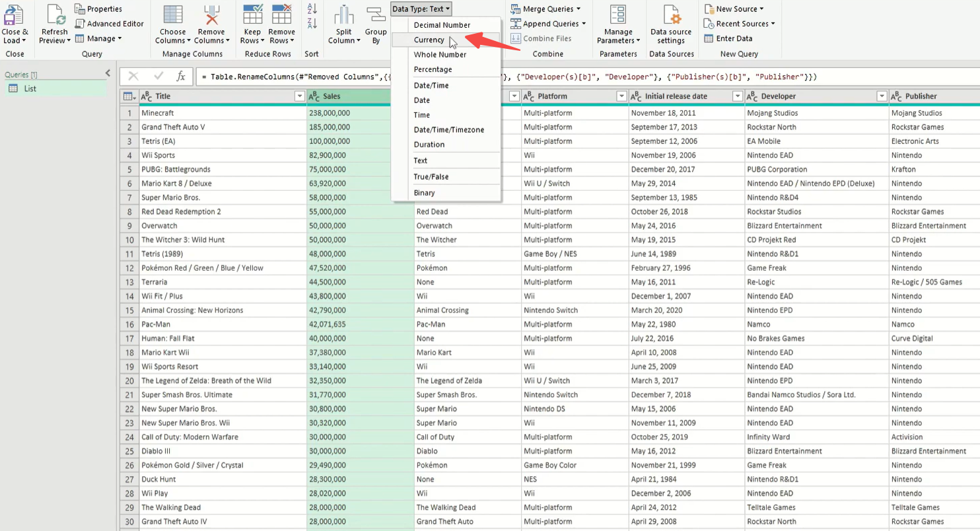Viewport: 980px width, 531px height.
Task: Click Enter Data in New Query group
Action: coord(728,38)
